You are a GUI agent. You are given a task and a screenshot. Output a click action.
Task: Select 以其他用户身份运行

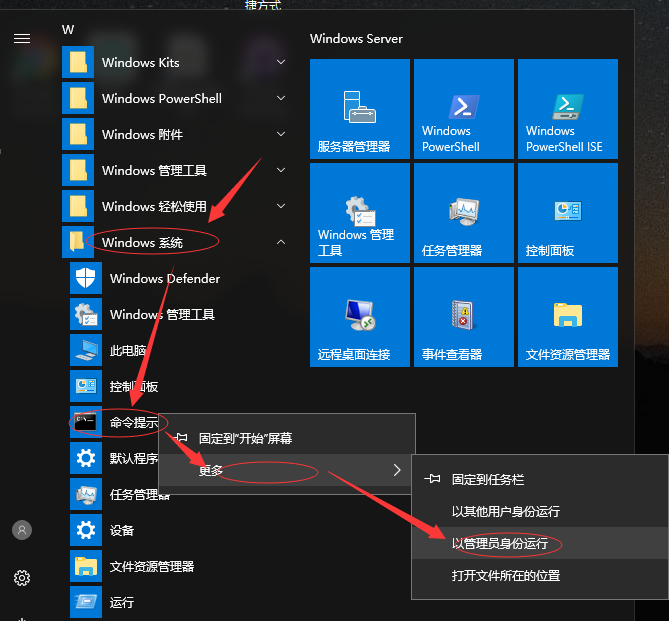(540, 511)
